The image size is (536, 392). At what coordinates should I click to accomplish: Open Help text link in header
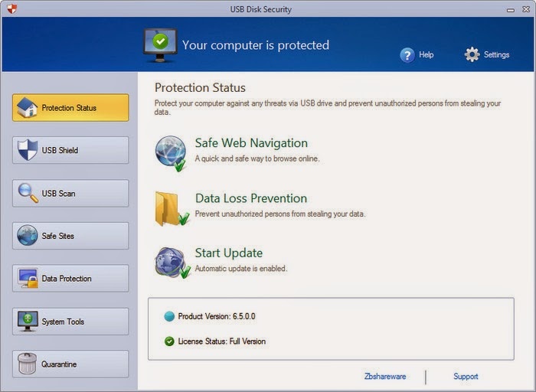tap(427, 54)
